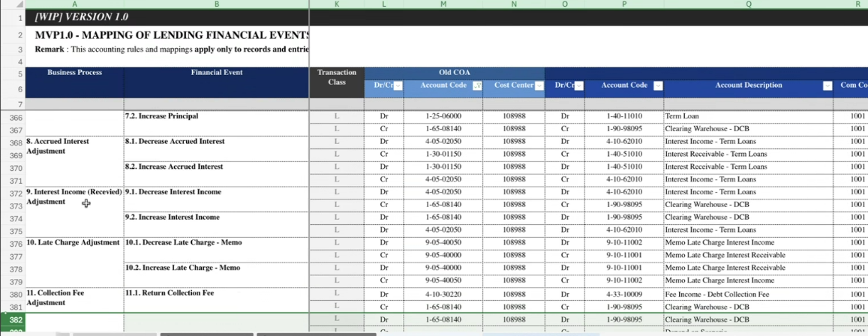Select column Q header
Screen dimensions: 868x336
(x=748, y=4)
